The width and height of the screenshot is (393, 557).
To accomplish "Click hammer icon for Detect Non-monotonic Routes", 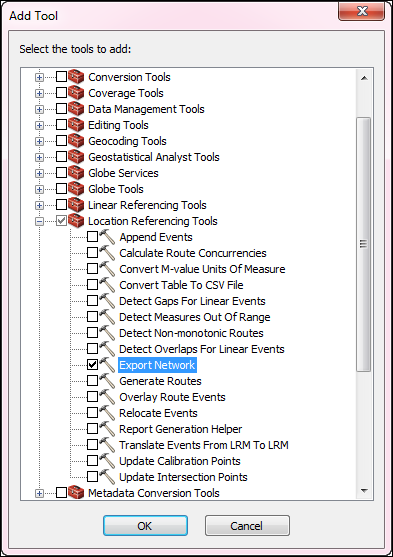I will coord(107,332).
